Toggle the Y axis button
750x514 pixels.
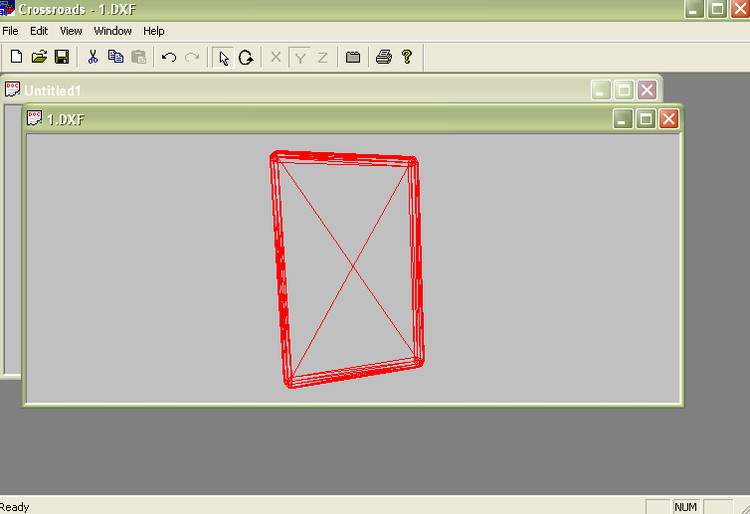tap(300, 58)
